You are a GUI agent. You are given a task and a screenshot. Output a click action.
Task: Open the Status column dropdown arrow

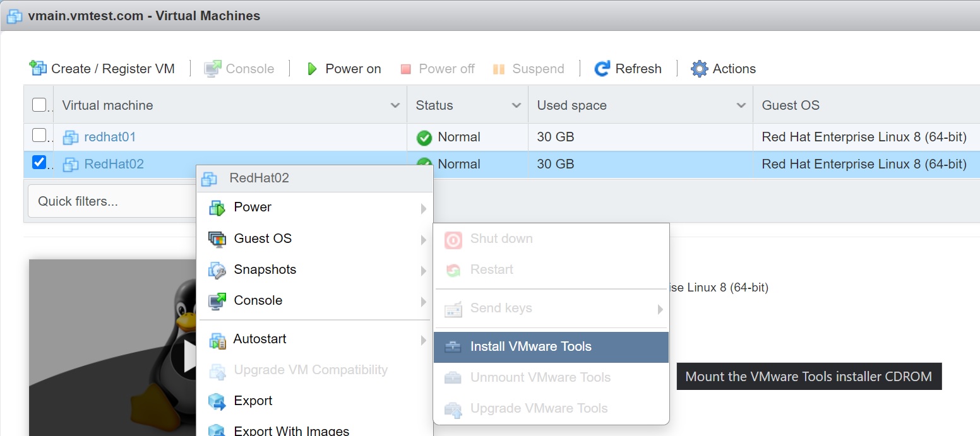pyautogui.click(x=516, y=105)
